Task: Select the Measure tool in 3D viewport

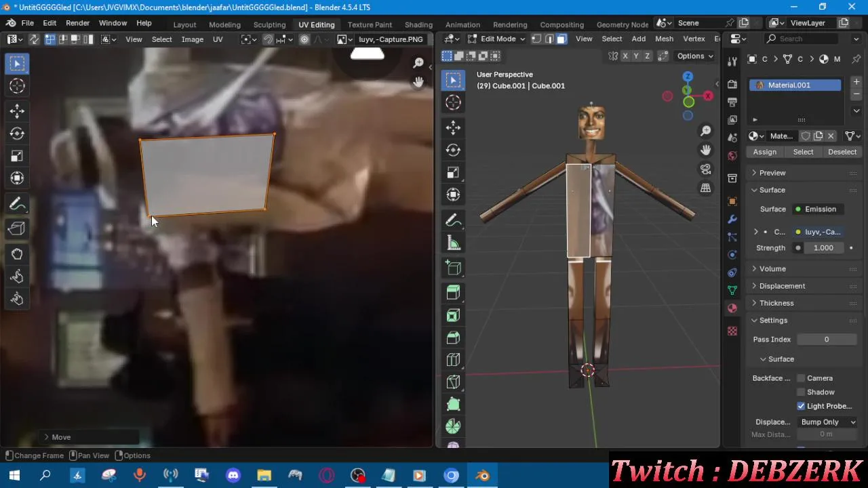Action: 453,243
